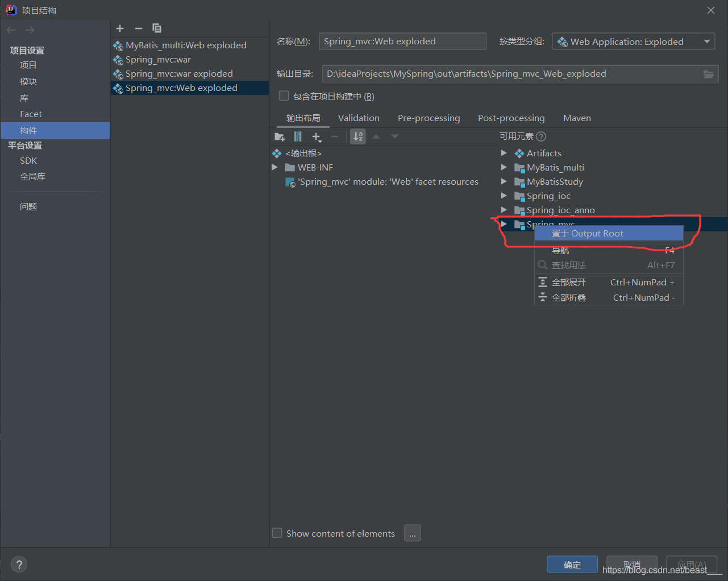Screen dimensions: 728x581
Task: Remove element from the output layout
Action: tap(335, 136)
